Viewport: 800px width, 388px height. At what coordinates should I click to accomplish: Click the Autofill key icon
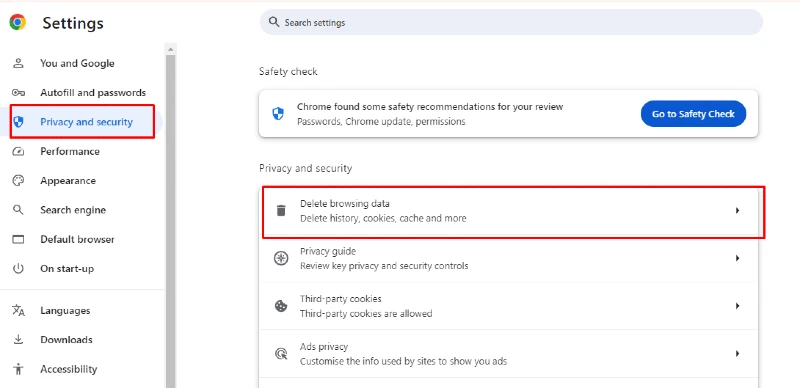tap(18, 93)
